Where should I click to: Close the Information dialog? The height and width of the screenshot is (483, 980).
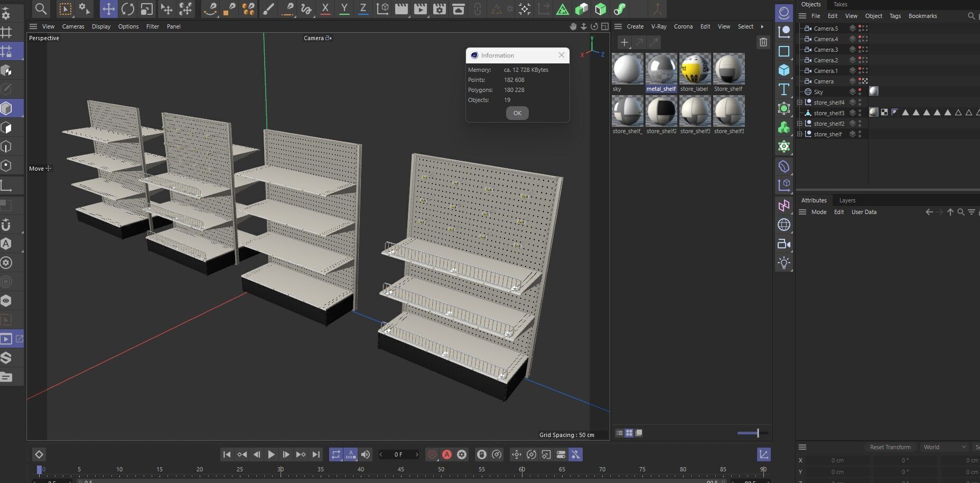point(562,55)
